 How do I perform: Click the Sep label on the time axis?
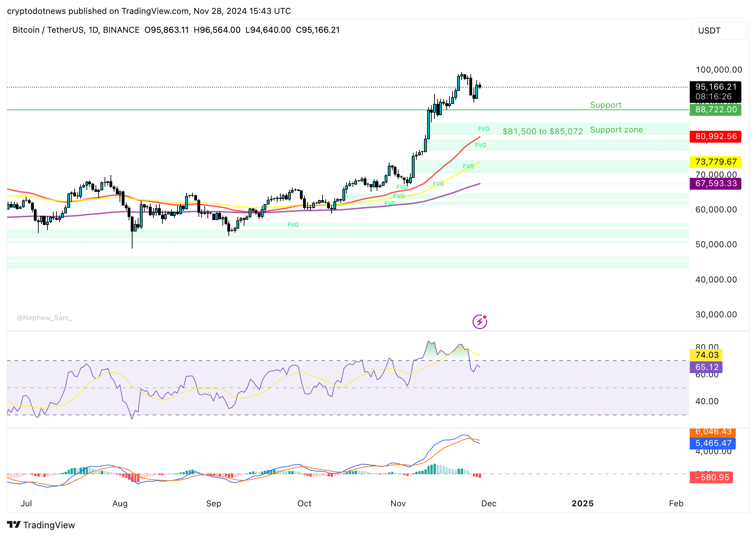pos(214,504)
